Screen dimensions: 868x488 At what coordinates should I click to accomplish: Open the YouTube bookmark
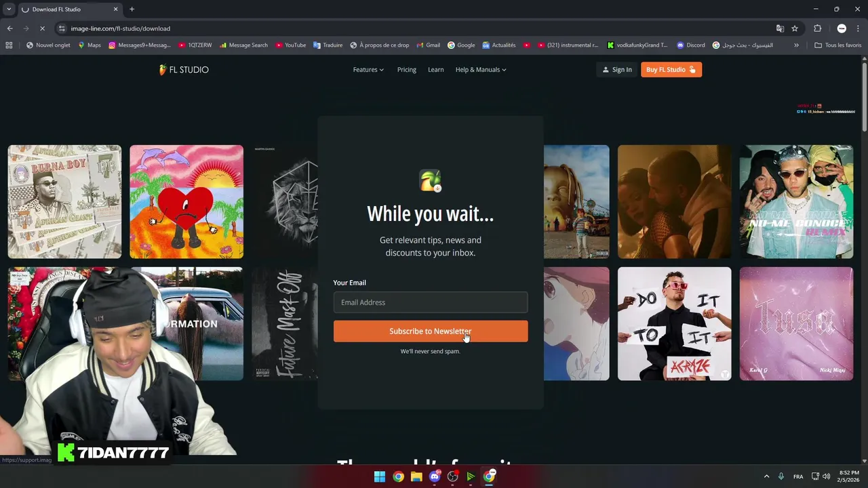tap(290, 45)
